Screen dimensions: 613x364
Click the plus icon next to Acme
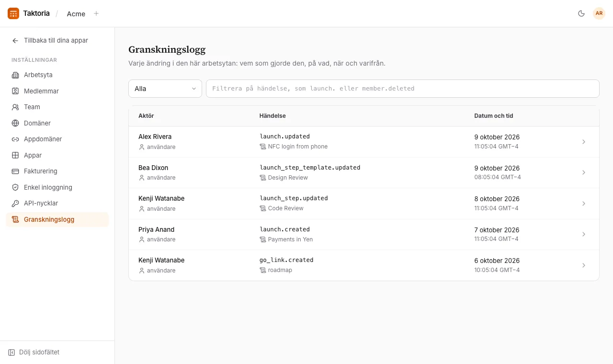tap(96, 13)
